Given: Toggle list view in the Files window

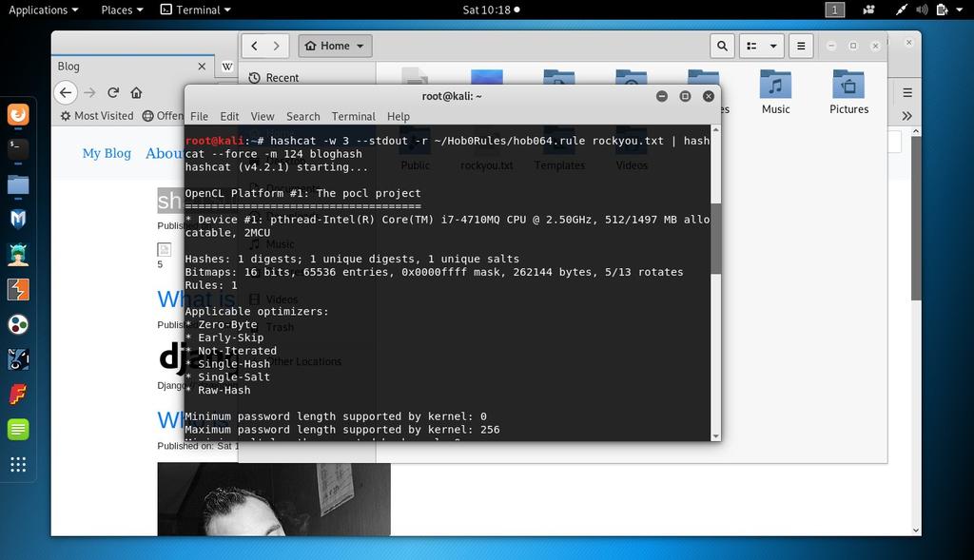Looking at the screenshot, I should [751, 46].
